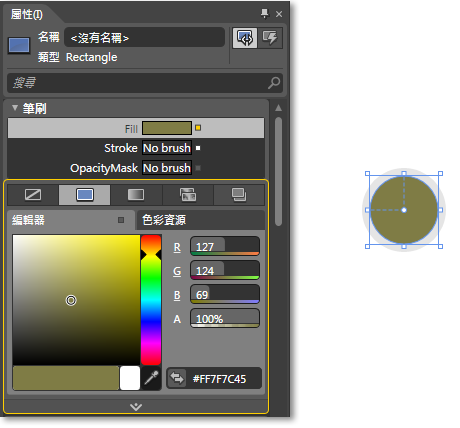Show the Properties view icon

pos(245,38)
